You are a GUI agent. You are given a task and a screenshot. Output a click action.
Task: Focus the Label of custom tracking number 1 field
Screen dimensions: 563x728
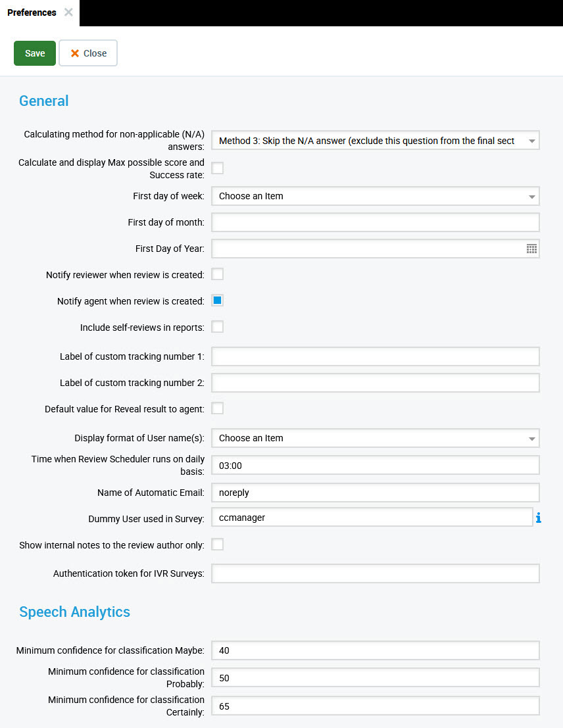point(375,356)
